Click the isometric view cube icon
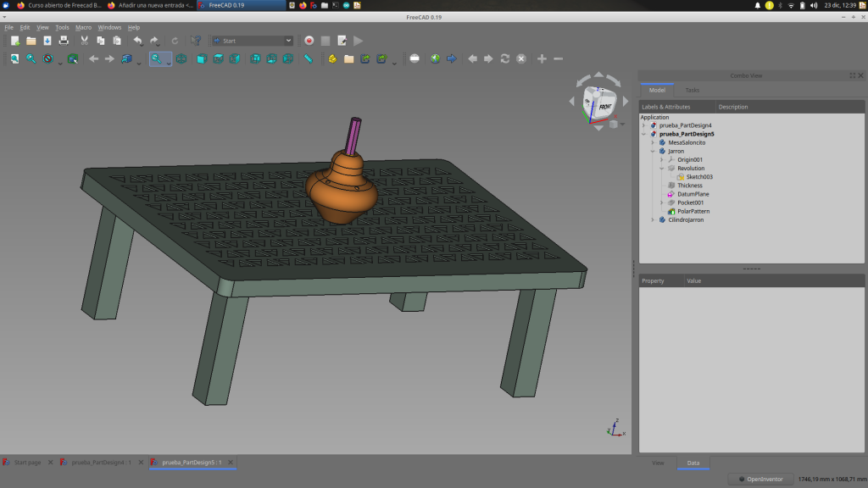Viewport: 868px width, 488px height. click(181, 58)
